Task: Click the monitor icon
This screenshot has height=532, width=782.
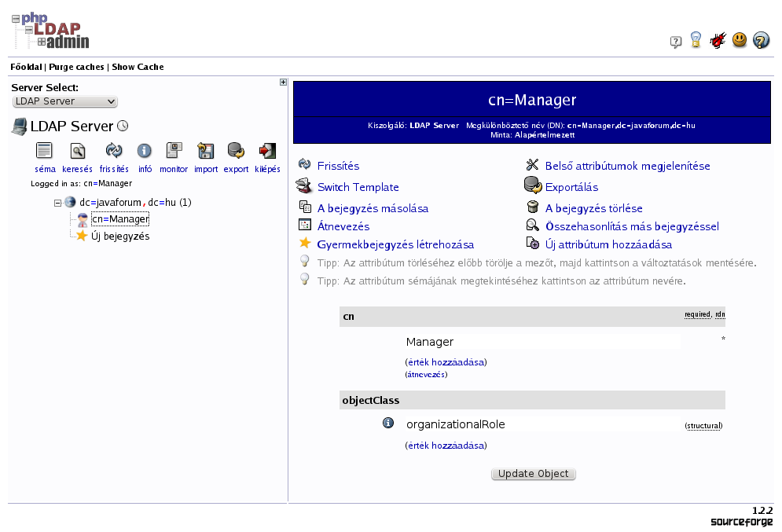Action: click(x=174, y=151)
